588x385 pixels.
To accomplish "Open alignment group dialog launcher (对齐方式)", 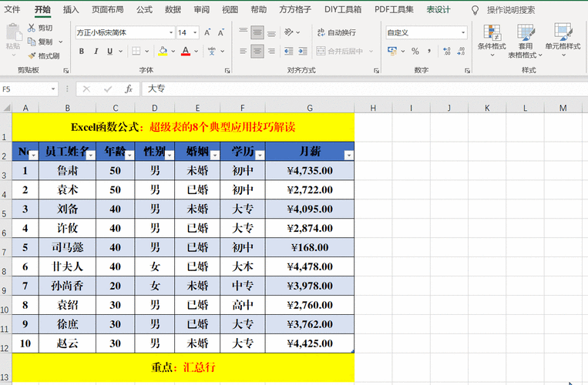I will 377,70.
